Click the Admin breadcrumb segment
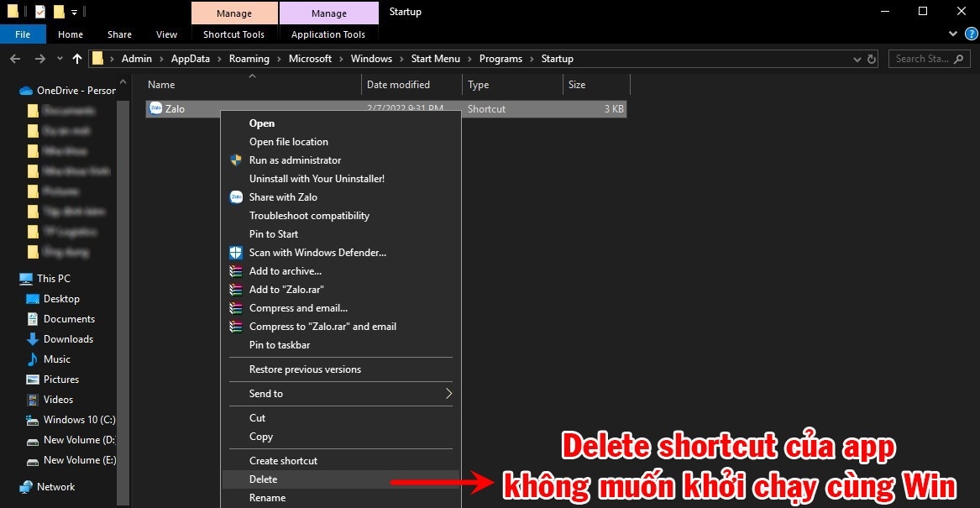980x508 pixels. coord(136,59)
